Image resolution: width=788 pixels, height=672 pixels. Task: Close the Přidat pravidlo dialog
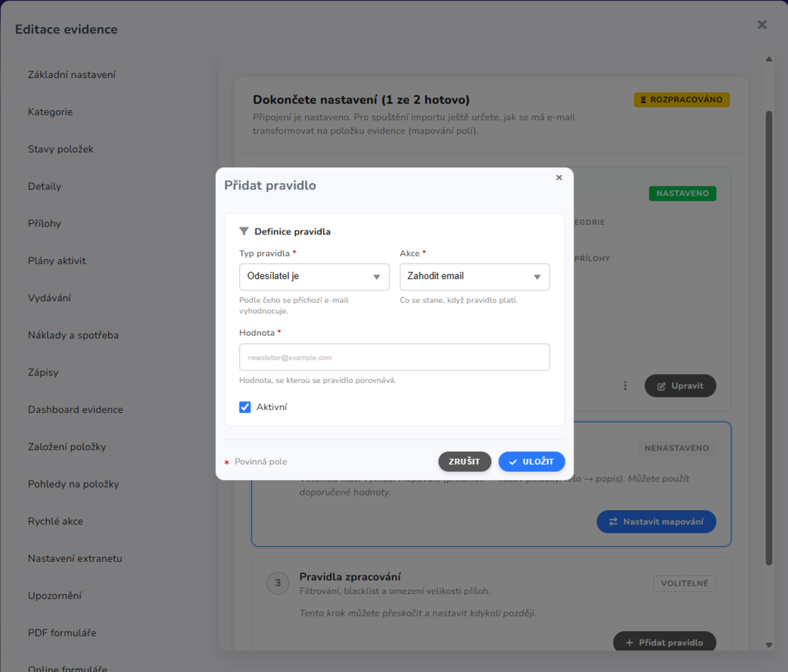point(559,177)
